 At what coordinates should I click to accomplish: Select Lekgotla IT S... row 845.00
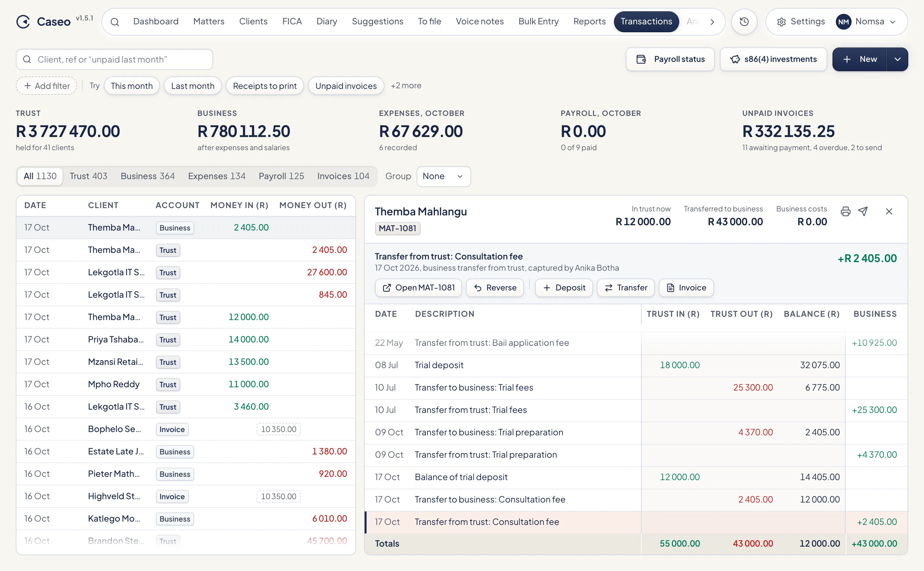coord(186,295)
